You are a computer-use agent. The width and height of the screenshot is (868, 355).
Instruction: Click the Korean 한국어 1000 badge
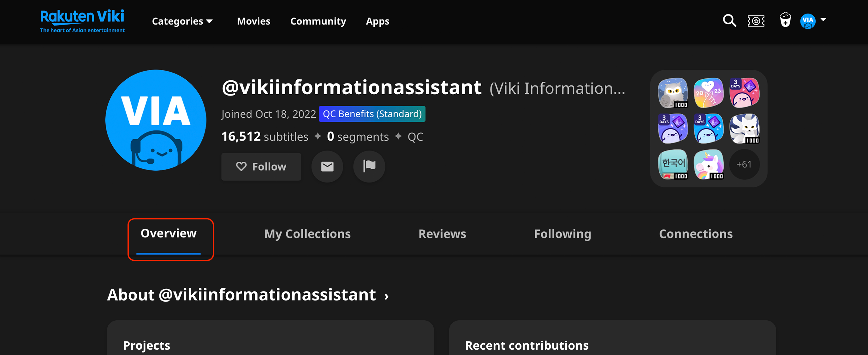pos(673,164)
